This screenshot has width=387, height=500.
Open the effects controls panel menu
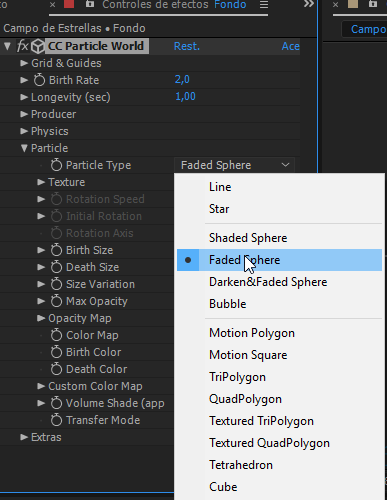(x=264, y=5)
